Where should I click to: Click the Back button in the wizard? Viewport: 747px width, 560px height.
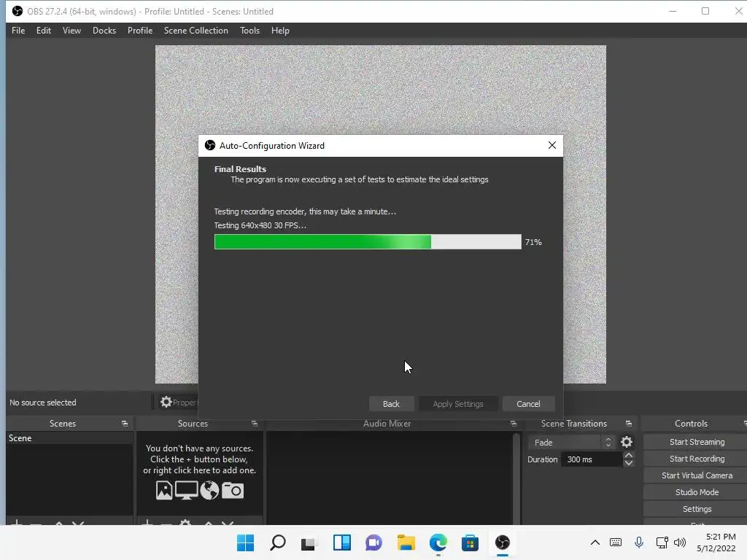click(391, 404)
